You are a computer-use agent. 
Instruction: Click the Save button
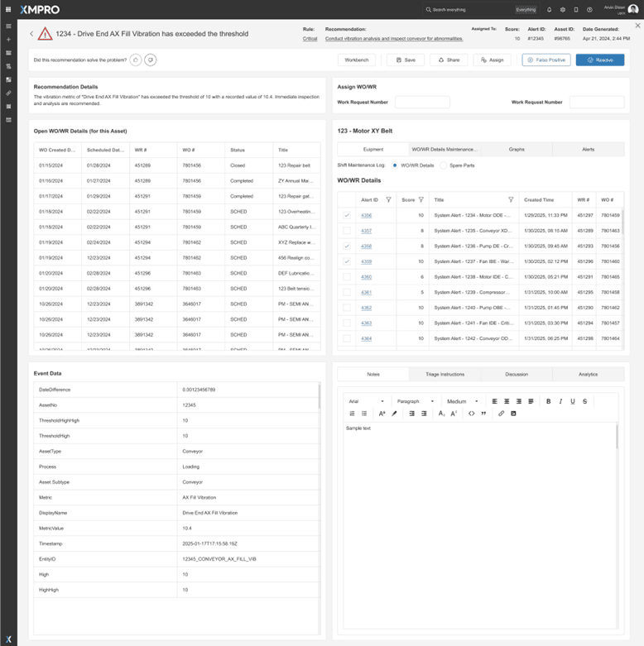point(406,60)
